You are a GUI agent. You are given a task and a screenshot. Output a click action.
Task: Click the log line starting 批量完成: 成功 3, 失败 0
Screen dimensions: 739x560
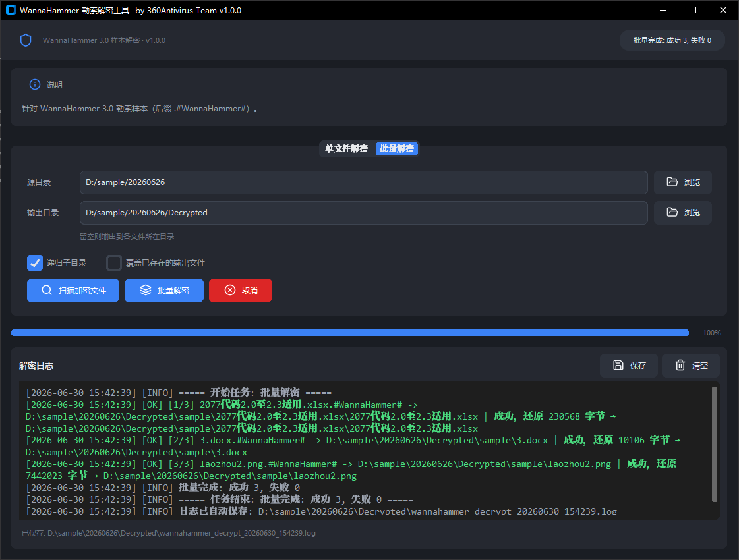[x=163, y=488]
